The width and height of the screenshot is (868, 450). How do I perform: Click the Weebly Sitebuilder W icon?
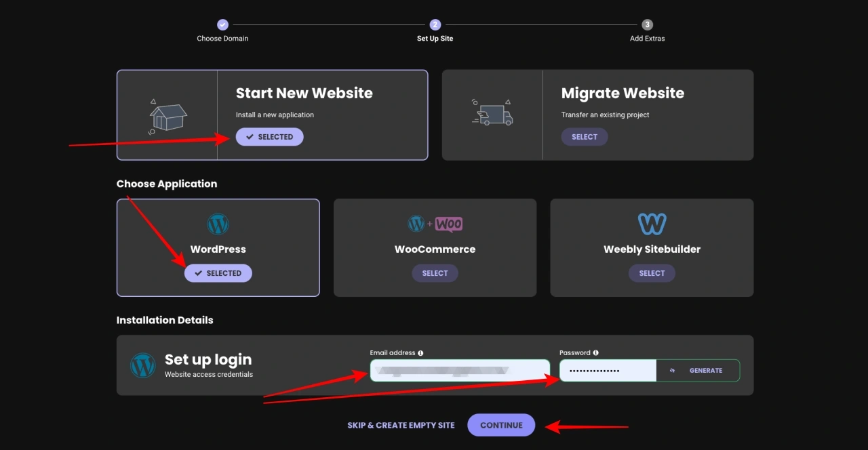tap(652, 224)
